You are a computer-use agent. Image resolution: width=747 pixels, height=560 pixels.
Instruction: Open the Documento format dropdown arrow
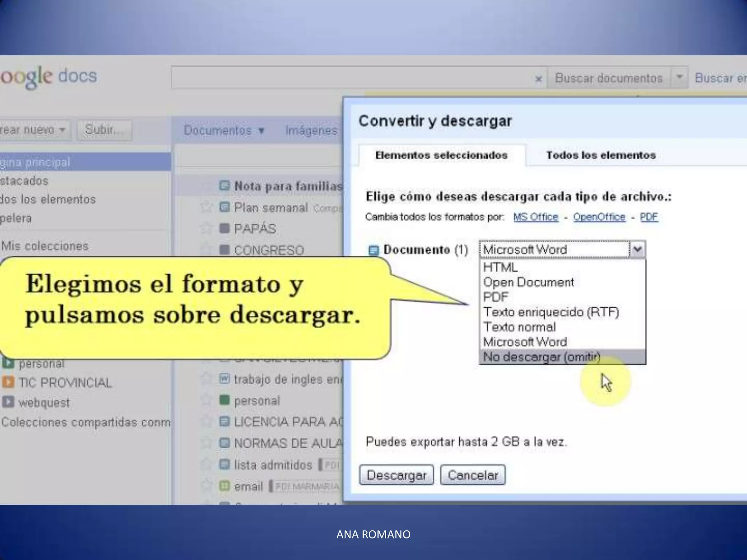coord(638,250)
